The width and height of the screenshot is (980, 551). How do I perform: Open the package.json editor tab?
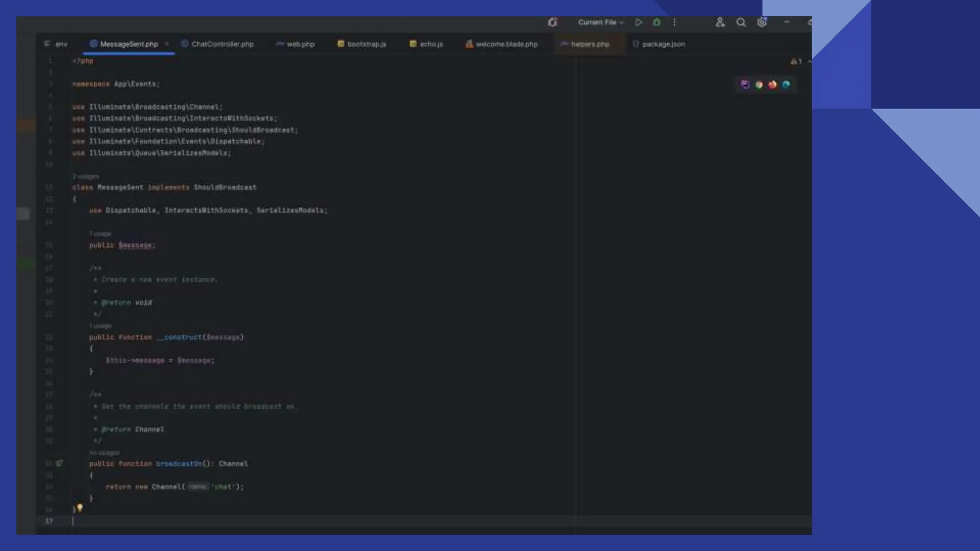pos(663,44)
